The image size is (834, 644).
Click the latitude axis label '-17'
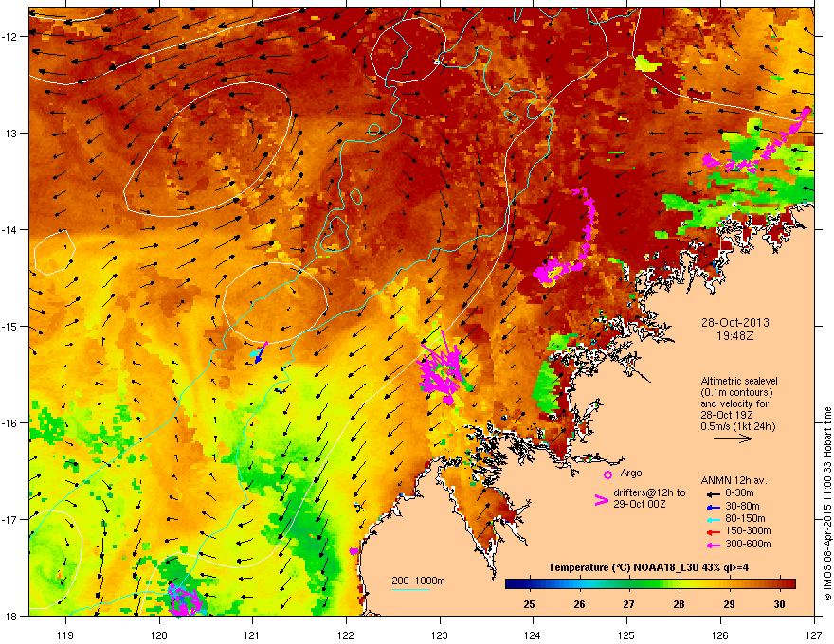pyautogui.click(x=10, y=519)
